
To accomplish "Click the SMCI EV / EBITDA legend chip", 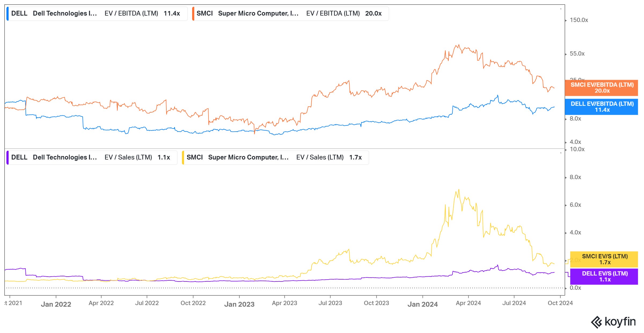I will pos(290,14).
